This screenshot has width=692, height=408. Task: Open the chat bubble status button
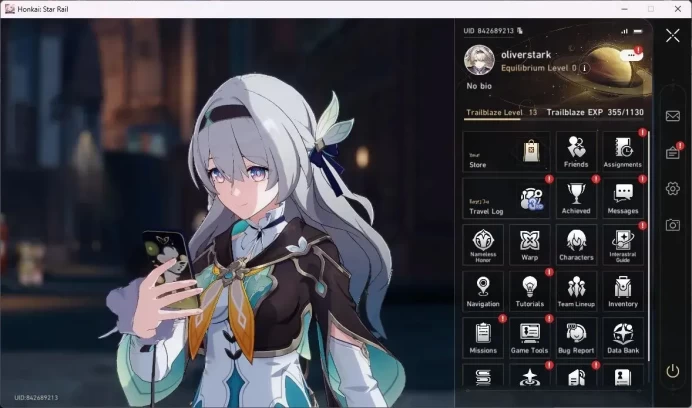pos(632,55)
